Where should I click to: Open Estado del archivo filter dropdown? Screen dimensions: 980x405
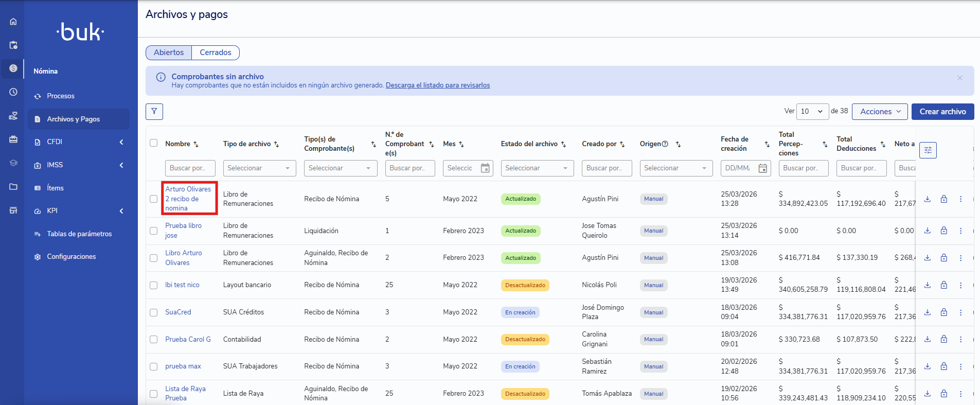tap(537, 168)
